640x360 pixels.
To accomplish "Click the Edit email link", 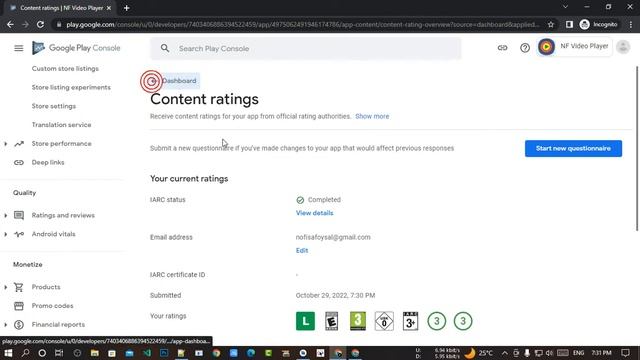I will [x=302, y=251].
